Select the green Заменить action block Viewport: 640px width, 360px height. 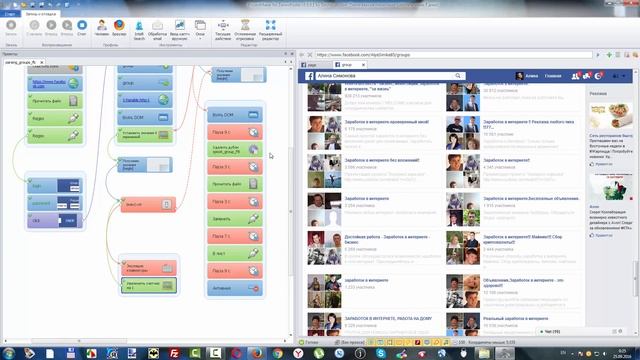[x=235, y=219]
